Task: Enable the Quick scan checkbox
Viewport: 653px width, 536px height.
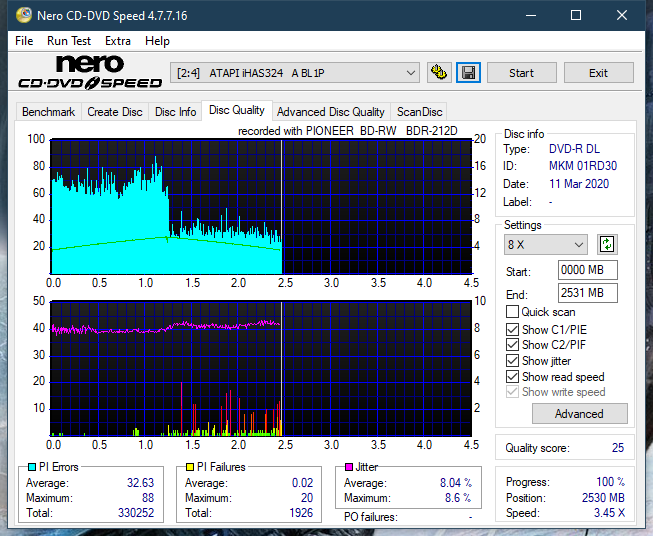Action: 512,312
